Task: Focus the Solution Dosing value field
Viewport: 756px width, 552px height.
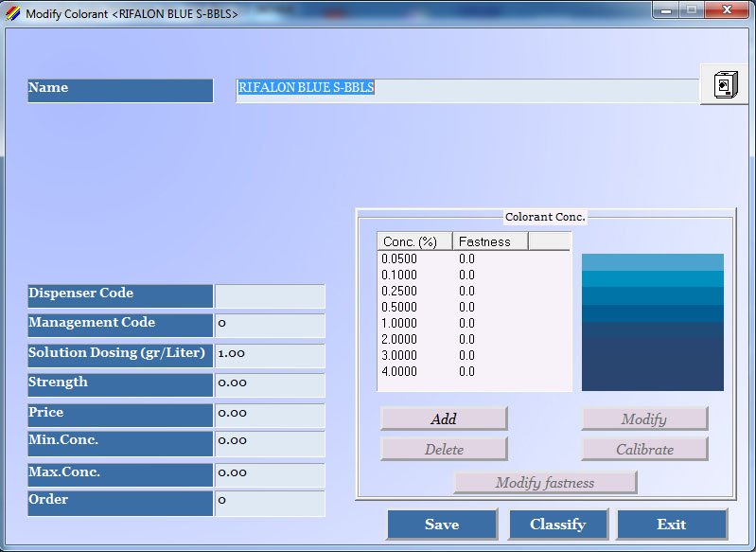Action: coord(270,355)
